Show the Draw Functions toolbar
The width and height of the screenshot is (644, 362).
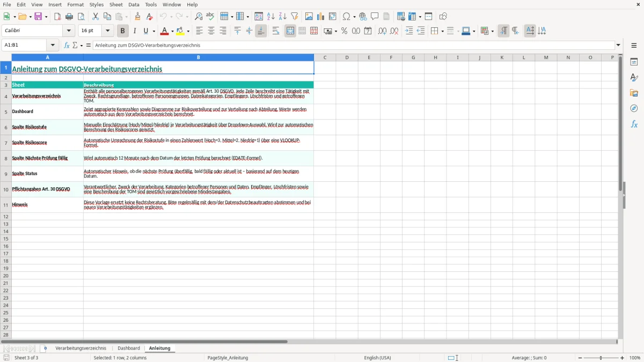[443, 17]
